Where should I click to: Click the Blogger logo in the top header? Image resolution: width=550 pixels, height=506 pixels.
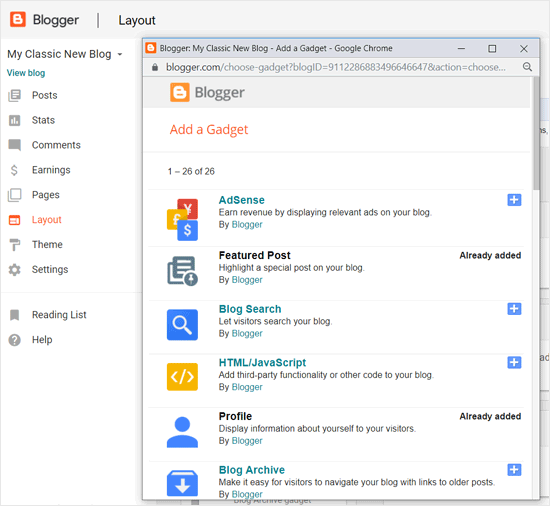pyautogui.click(x=18, y=19)
